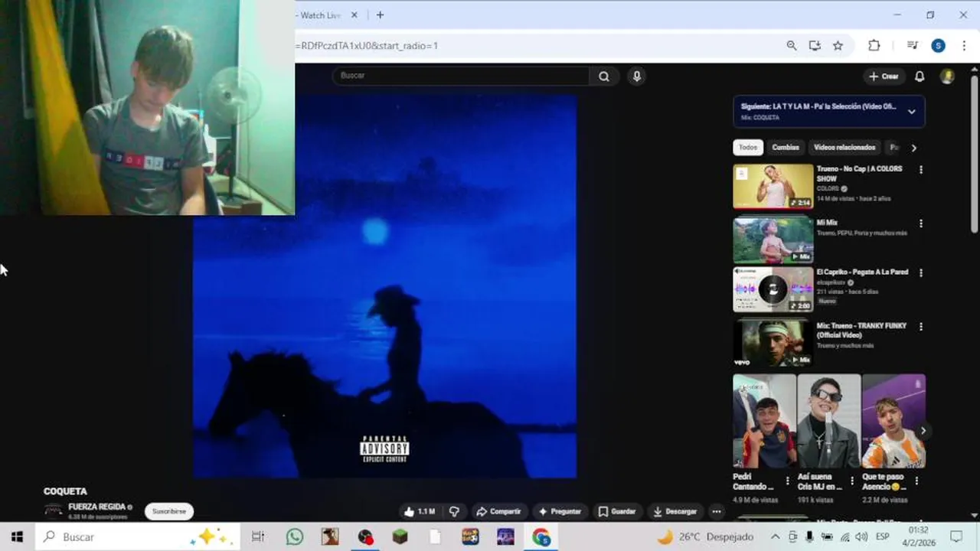
Task: Select the Todos filter chip
Action: pyautogui.click(x=748, y=148)
